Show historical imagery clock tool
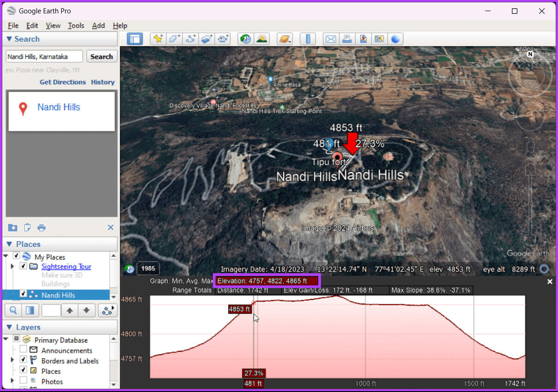Screen dimensions: 558x392 pos(245,39)
